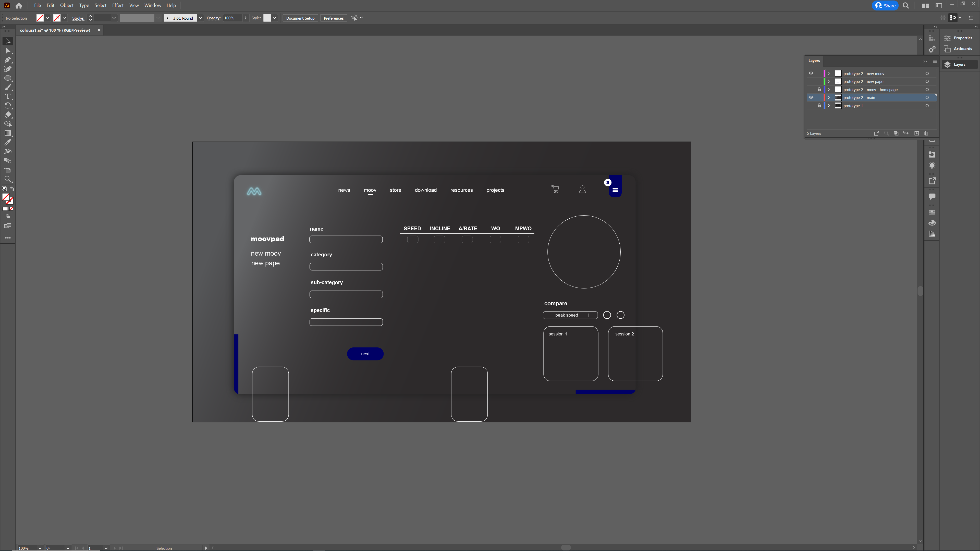Select the Shape Builder tool
Image resolution: width=980 pixels, height=551 pixels.
coord(8,124)
